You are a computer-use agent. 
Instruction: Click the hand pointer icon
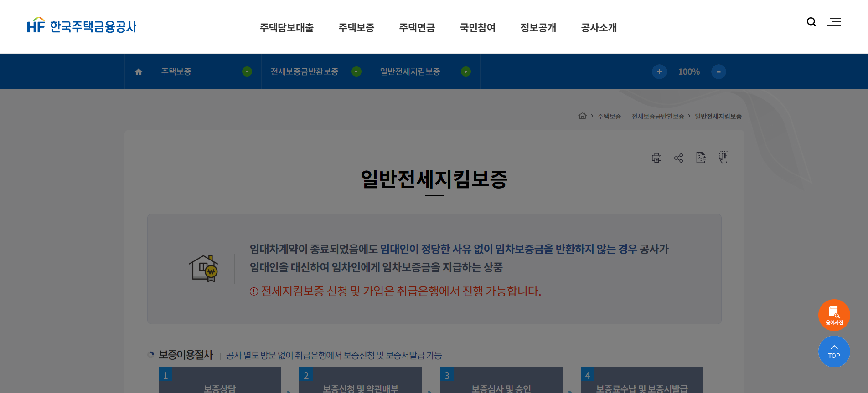(x=723, y=157)
